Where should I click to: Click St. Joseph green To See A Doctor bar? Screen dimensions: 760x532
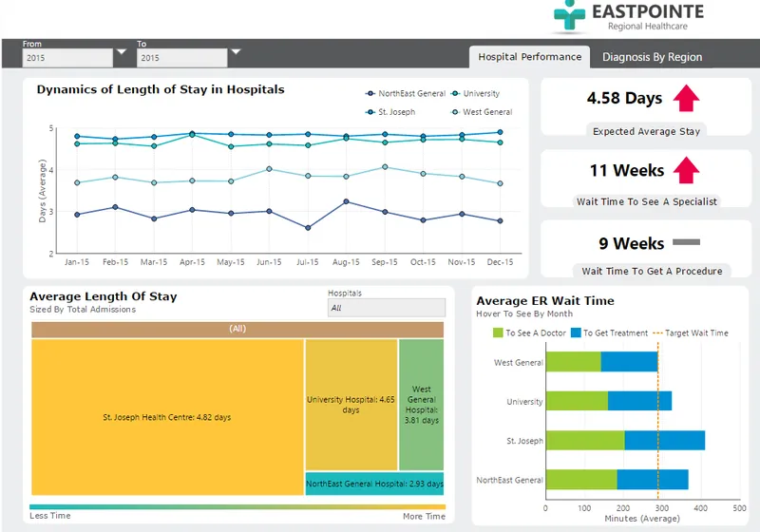coord(585,440)
